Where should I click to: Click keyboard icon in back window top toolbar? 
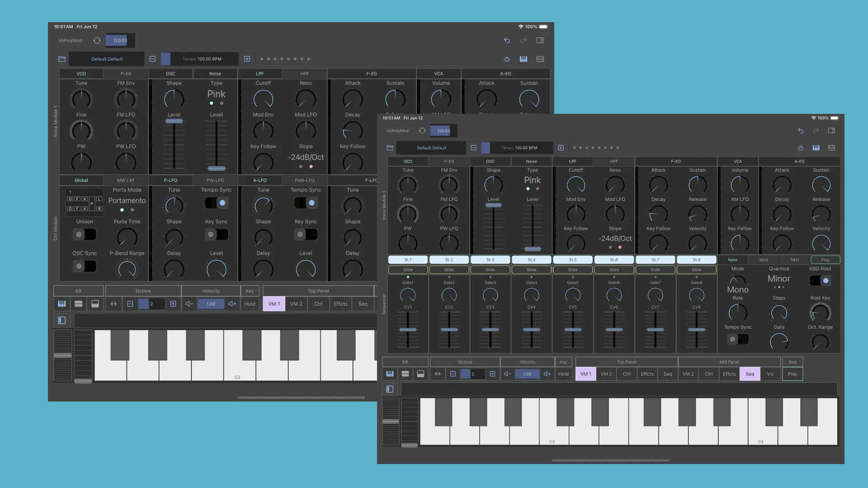[524, 59]
